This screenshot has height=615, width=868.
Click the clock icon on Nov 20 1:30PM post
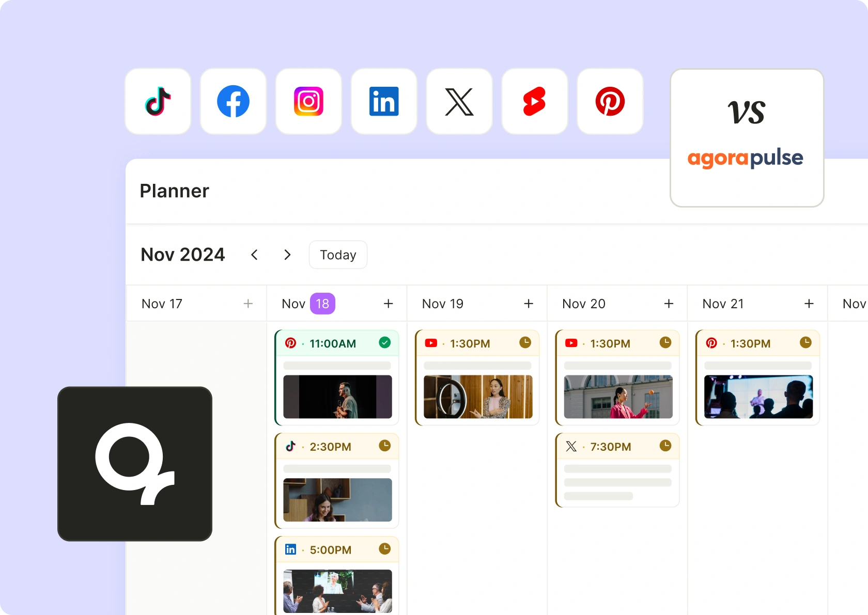(665, 342)
